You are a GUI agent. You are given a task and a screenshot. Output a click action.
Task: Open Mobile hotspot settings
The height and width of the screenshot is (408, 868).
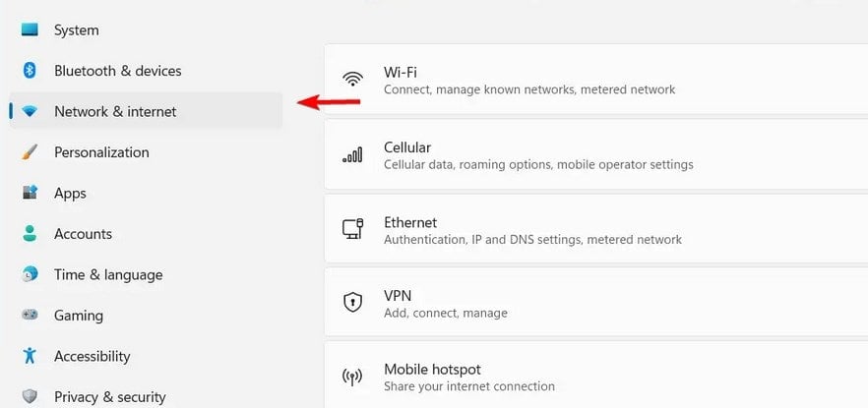click(x=595, y=375)
